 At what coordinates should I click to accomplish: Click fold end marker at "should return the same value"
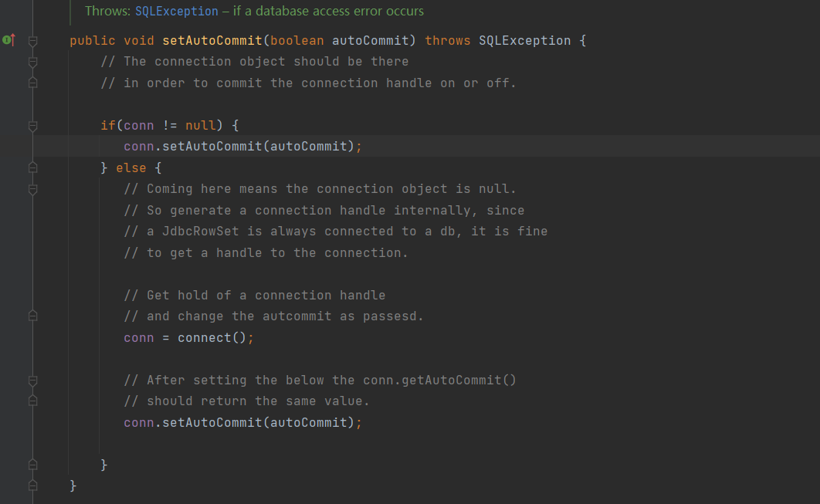click(32, 401)
